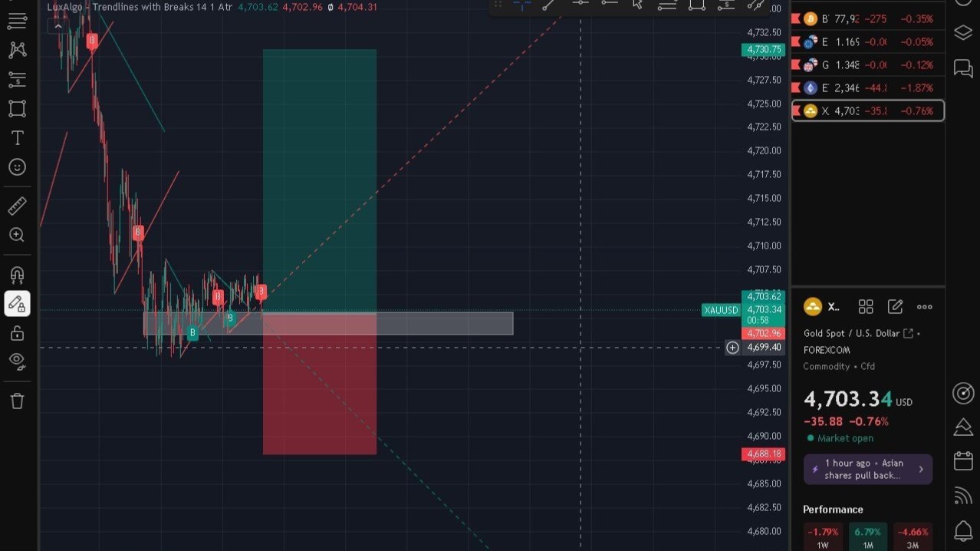Toggle the red flag on the gold row
This screenshot has width=980, height=551.
(x=797, y=111)
